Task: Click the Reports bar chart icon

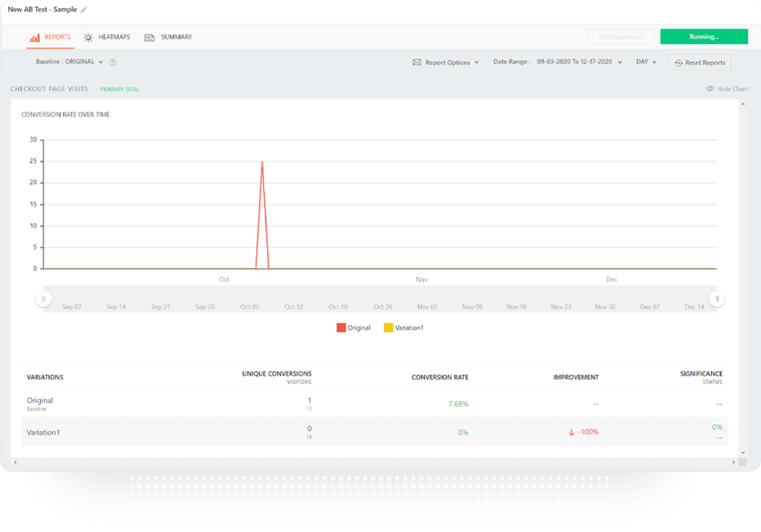Action: point(34,37)
